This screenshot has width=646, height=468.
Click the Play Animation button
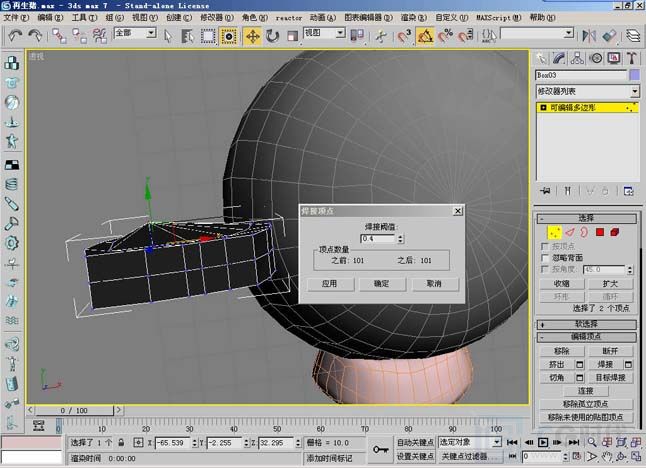click(x=543, y=442)
